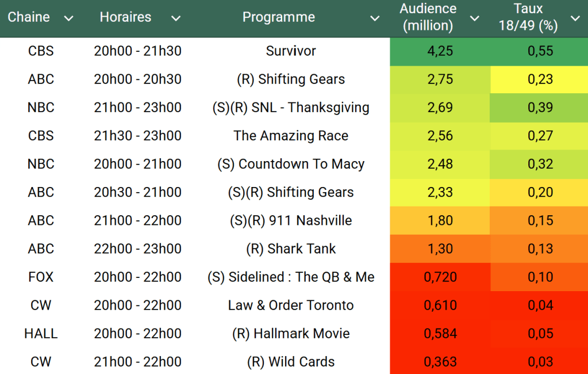Click the green 4,25 audience cell
The height and width of the screenshot is (374, 588).
pyautogui.click(x=440, y=51)
